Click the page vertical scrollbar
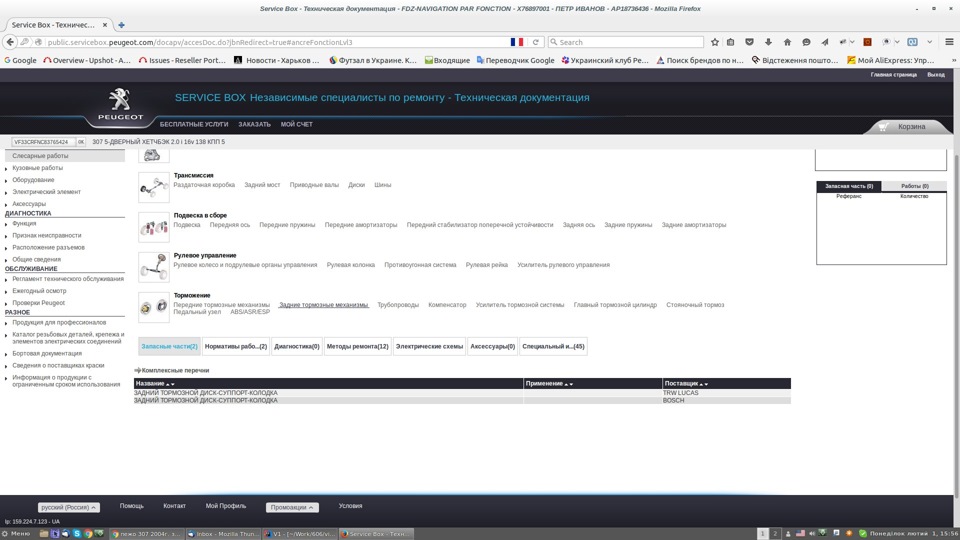Viewport: 960px width, 540px height. [956, 324]
